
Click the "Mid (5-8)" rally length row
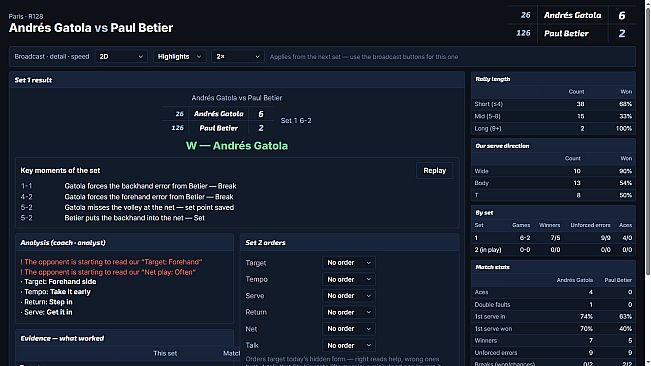553,116
